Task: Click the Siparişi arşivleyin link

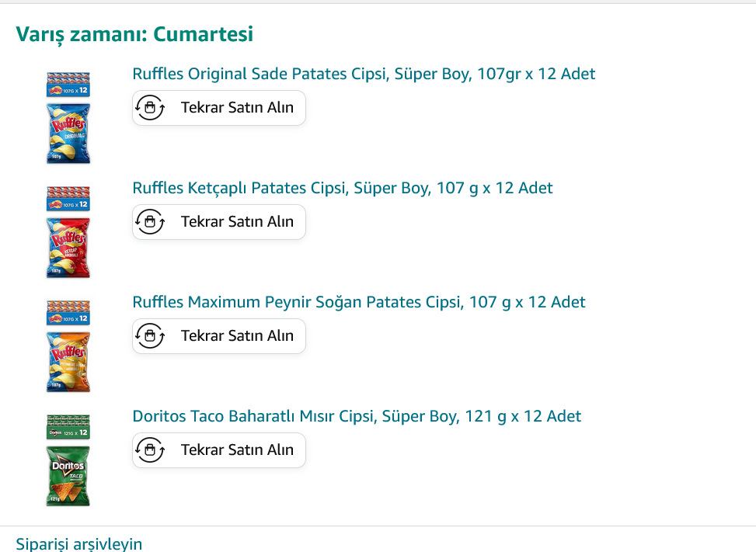Action: point(79,544)
